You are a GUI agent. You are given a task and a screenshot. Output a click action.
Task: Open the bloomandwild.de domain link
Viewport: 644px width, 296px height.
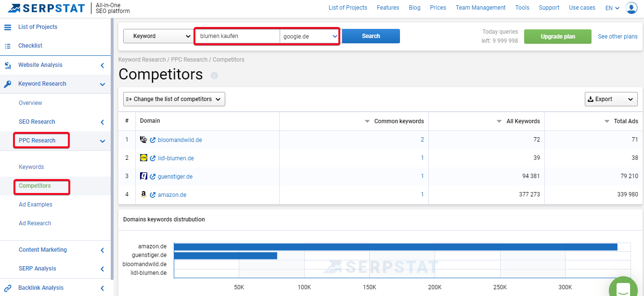tap(180, 140)
